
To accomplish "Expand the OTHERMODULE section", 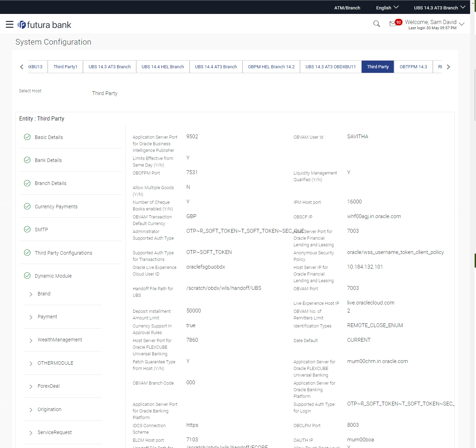I will coord(31,363).
